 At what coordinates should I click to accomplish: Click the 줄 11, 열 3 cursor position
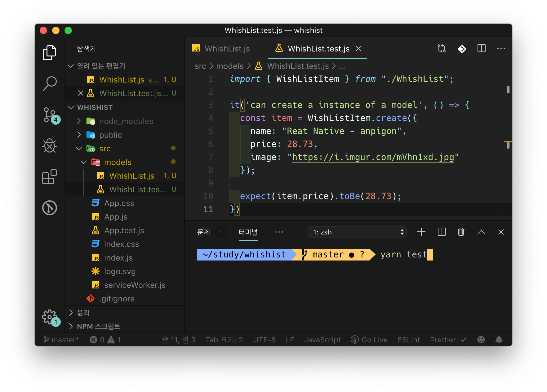(179, 340)
